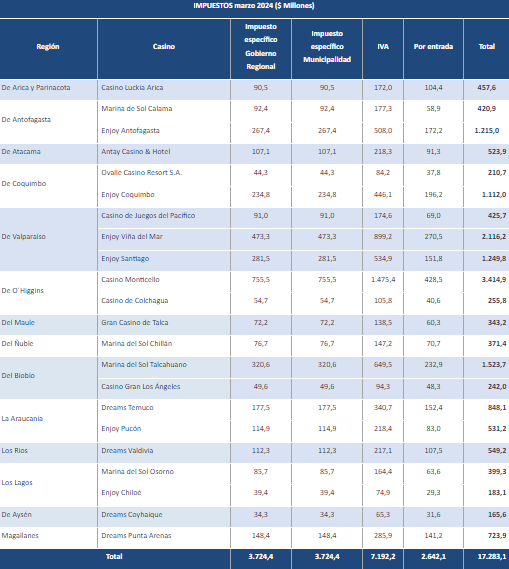This screenshot has width=509, height=569.
Task: Select 'Casino Monticello' casino name
Action: point(130,279)
